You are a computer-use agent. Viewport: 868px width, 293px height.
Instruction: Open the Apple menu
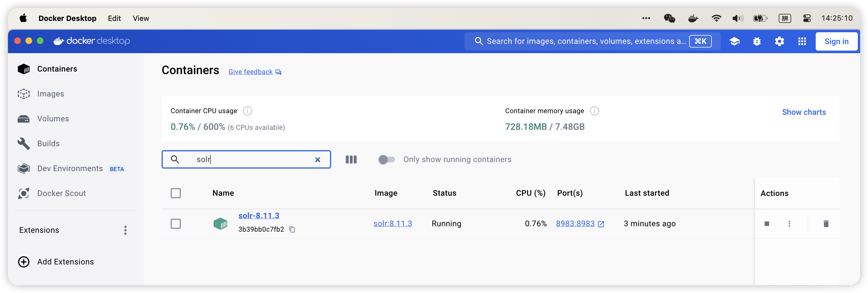(x=23, y=18)
